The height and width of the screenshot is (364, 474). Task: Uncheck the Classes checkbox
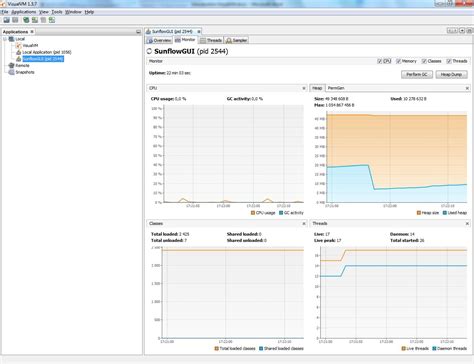pos(424,61)
